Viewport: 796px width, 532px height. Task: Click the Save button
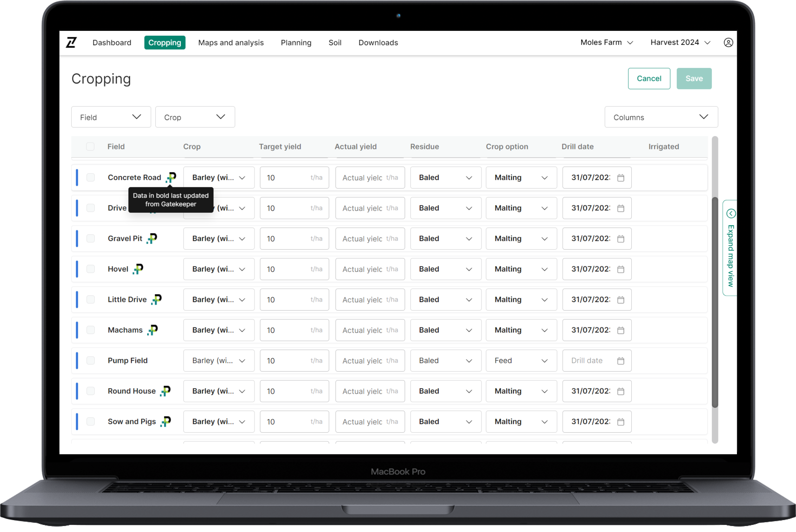pyautogui.click(x=693, y=78)
